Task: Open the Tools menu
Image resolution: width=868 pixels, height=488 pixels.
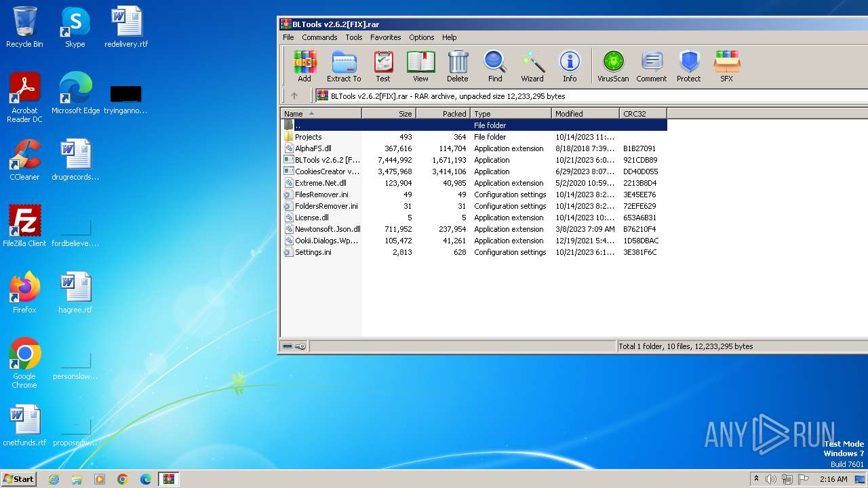Action: [354, 37]
